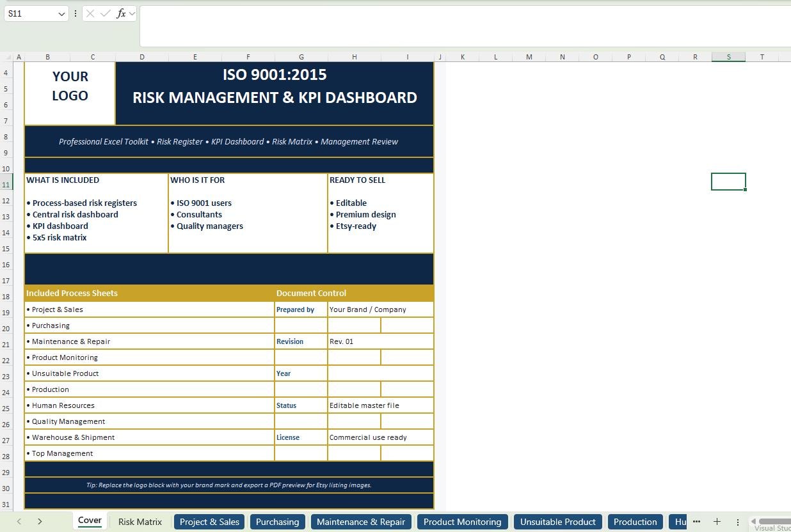Viewport: 791px width, 532px height.
Task: Click the 'Top Management' list cell
Action: [149, 453]
